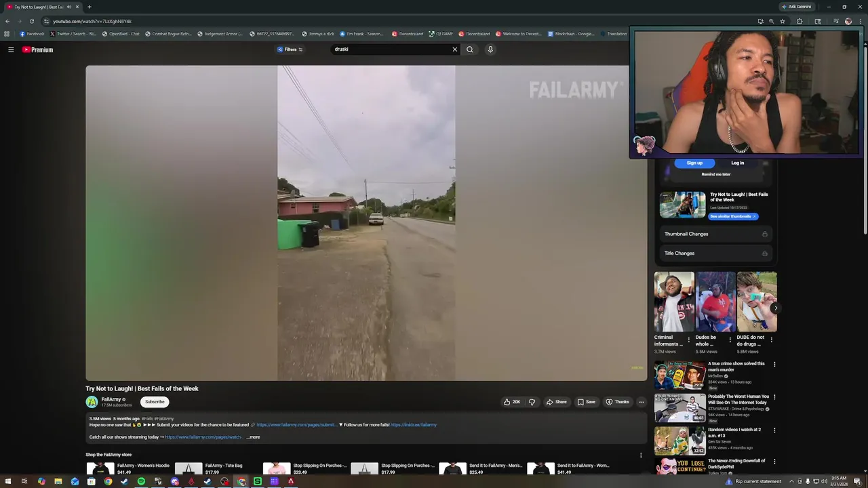Click Ask Gemini in title bar
Screen dimensions: 868x488
(x=797, y=7)
